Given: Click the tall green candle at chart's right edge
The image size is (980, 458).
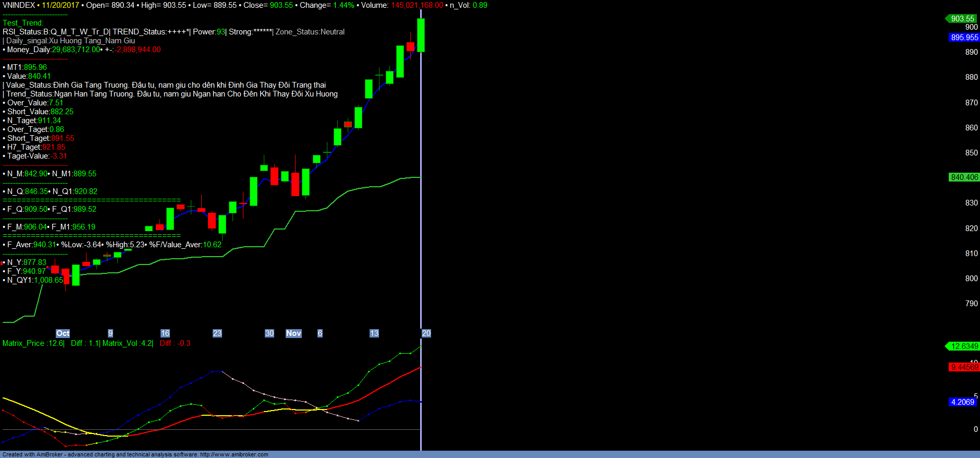Looking at the screenshot, I should (421, 35).
